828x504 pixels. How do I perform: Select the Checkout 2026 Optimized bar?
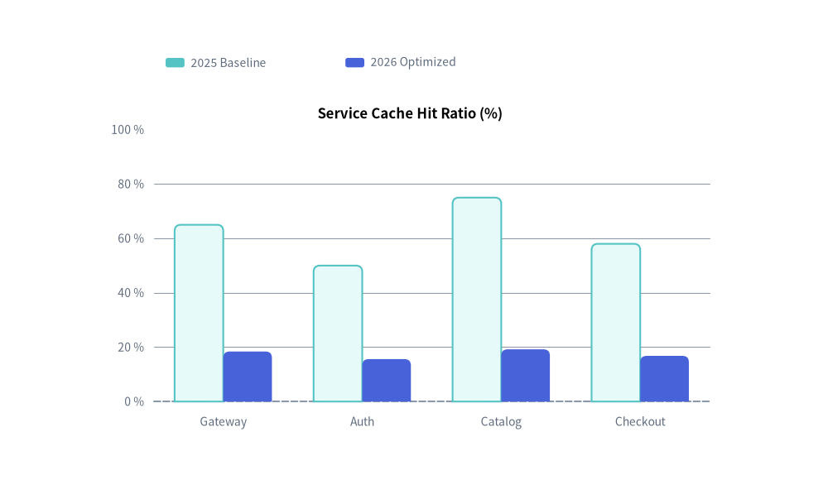pos(664,379)
